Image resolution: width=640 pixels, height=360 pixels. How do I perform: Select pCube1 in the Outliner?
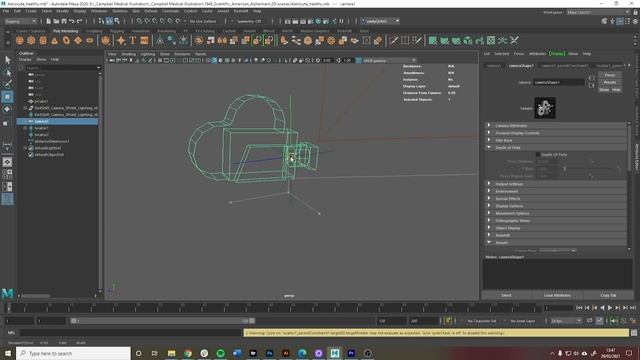pos(41,101)
